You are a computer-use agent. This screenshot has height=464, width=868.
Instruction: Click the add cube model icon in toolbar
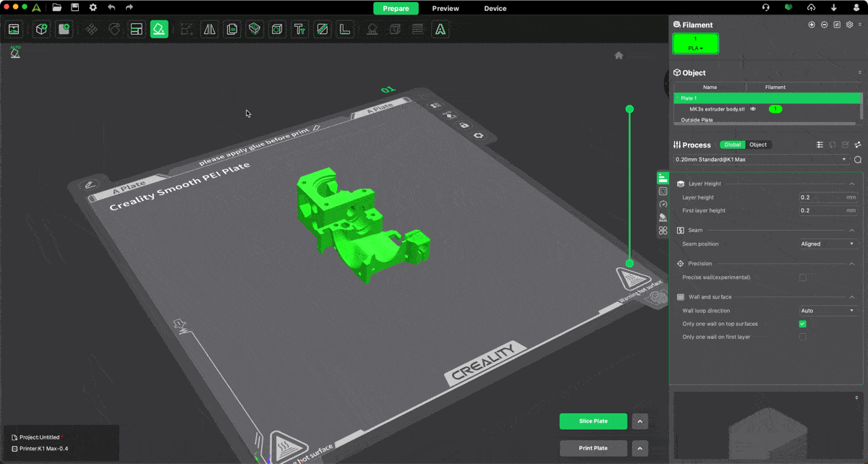42,30
